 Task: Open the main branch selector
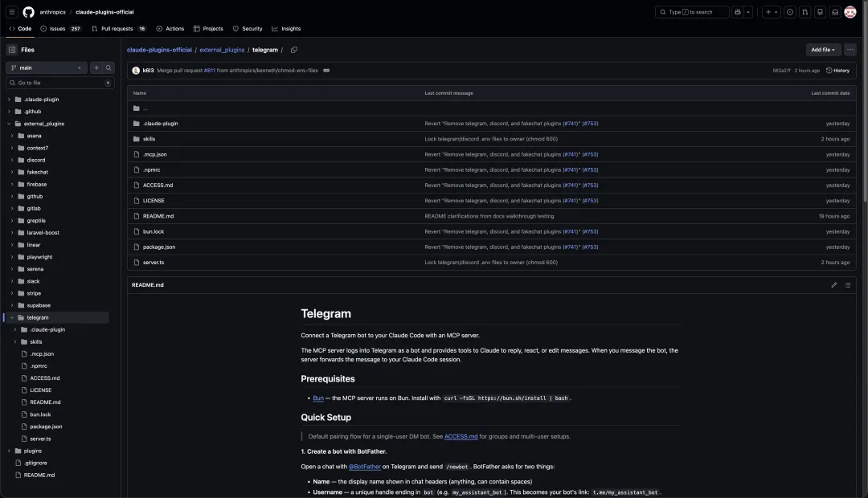[x=46, y=68]
